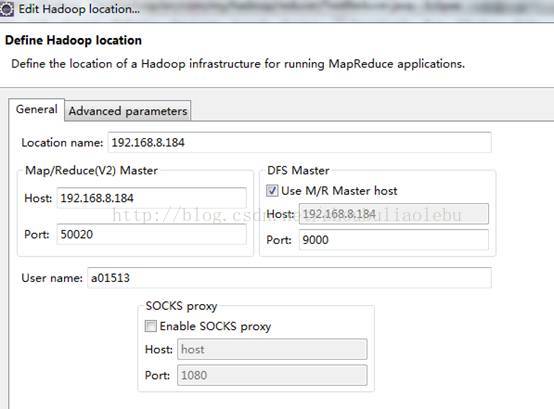Screen dimensions: 554x409
Task: Edit the Map/Reduce Master Host field
Action: point(152,198)
